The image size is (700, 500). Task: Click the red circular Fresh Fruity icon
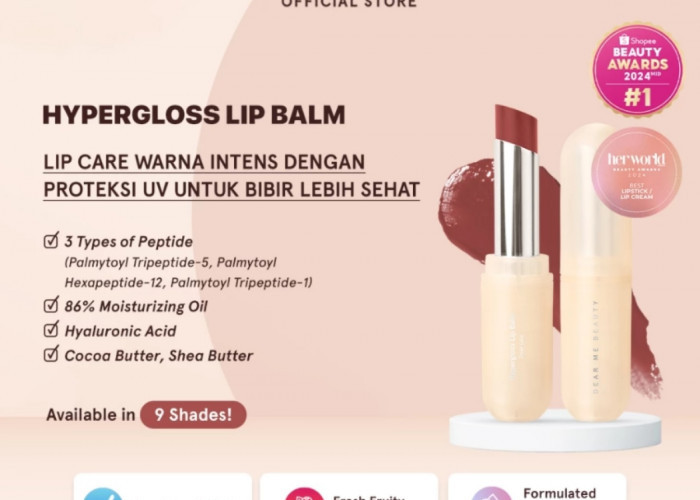[x=304, y=494]
